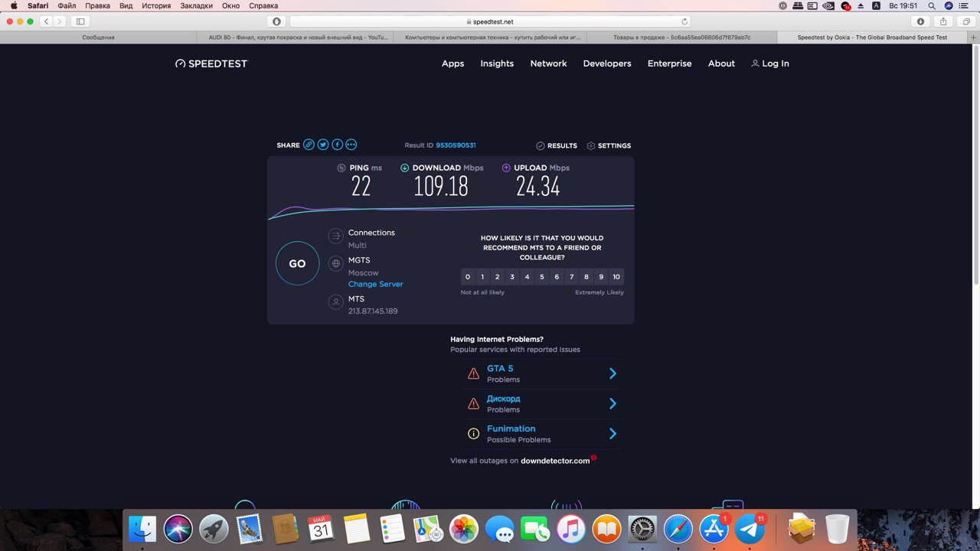Open System Preferences from the Dock
Image resolution: width=980 pixels, height=551 pixels.
coord(642,530)
